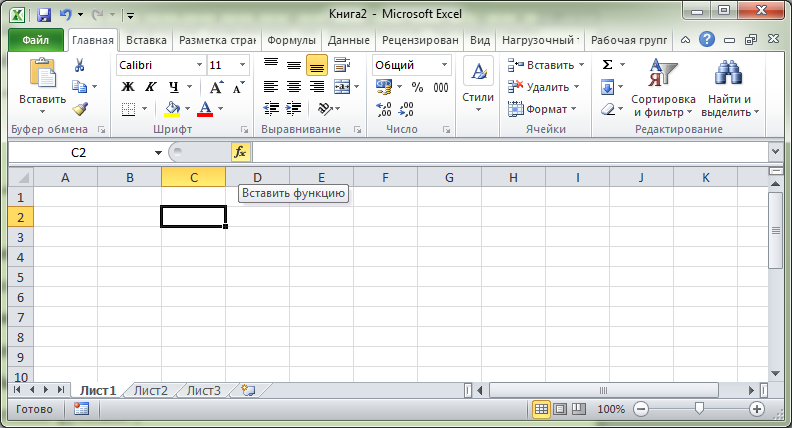Insert a new worksheet tab icon
The image size is (792, 428).
click(248, 390)
